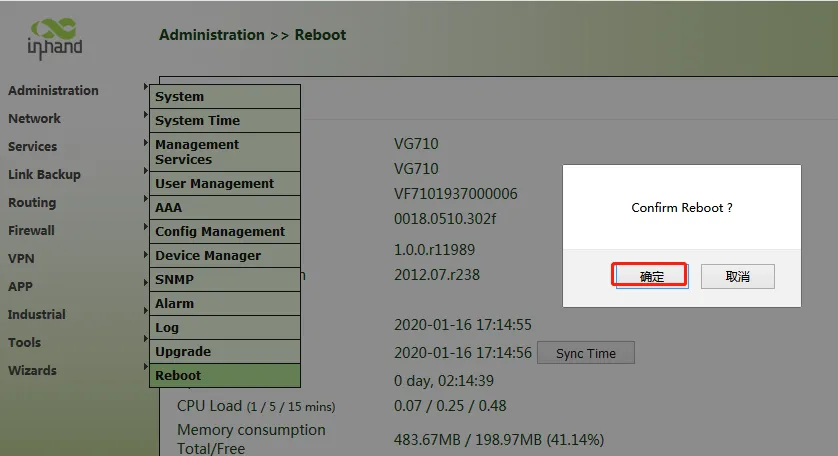
Task: Select System in the submenu
Action: pos(224,97)
